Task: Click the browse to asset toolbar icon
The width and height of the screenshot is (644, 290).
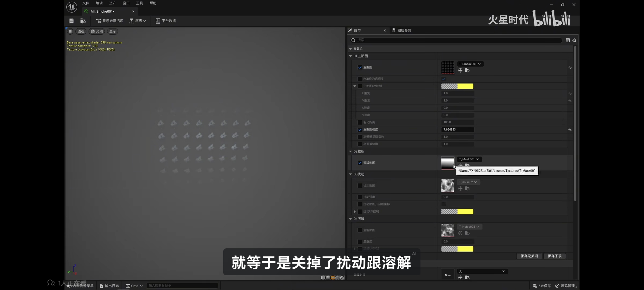Action: pos(83,21)
